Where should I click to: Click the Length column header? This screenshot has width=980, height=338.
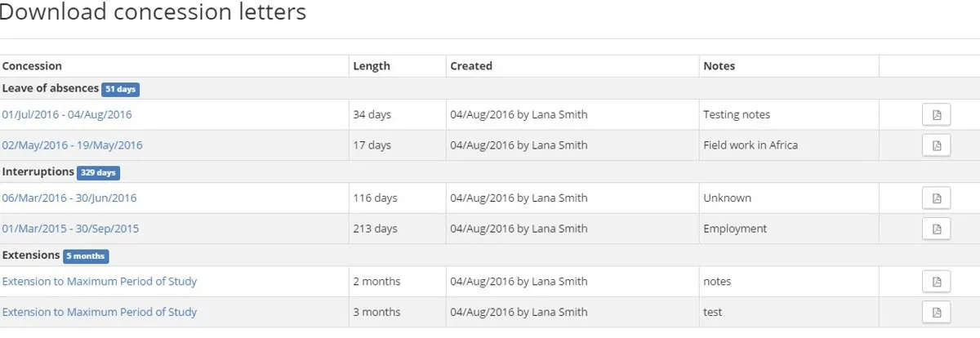[x=372, y=66]
